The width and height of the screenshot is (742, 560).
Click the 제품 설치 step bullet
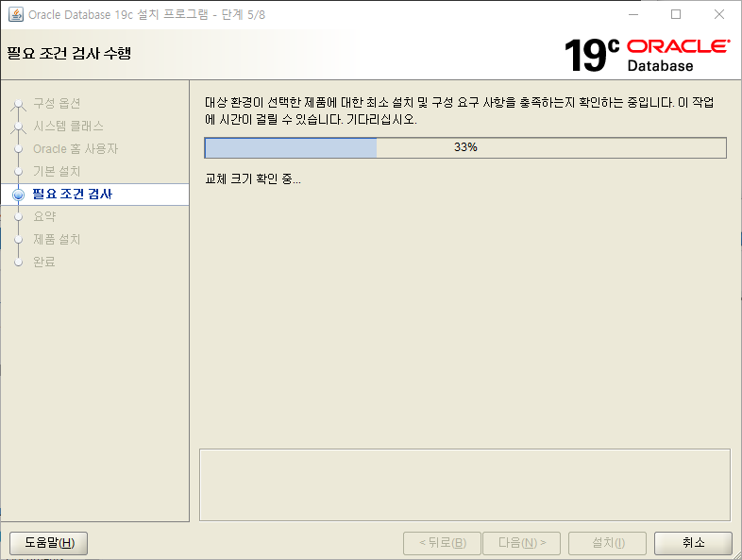pyautogui.click(x=19, y=240)
